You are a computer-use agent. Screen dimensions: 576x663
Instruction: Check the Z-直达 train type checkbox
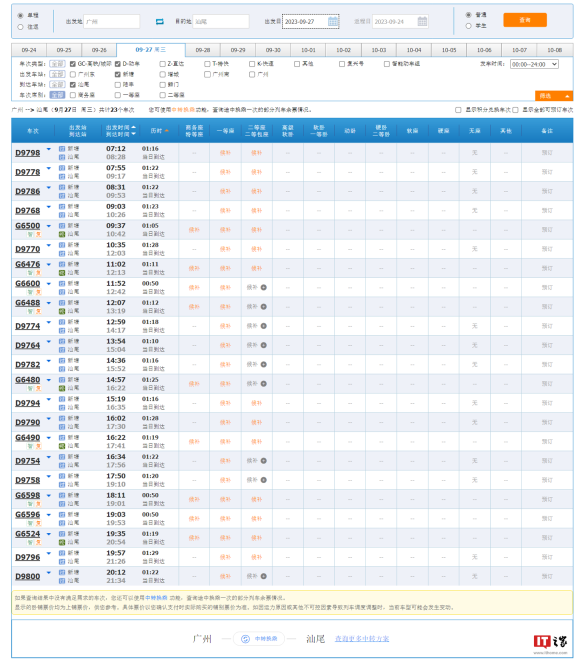pos(162,64)
